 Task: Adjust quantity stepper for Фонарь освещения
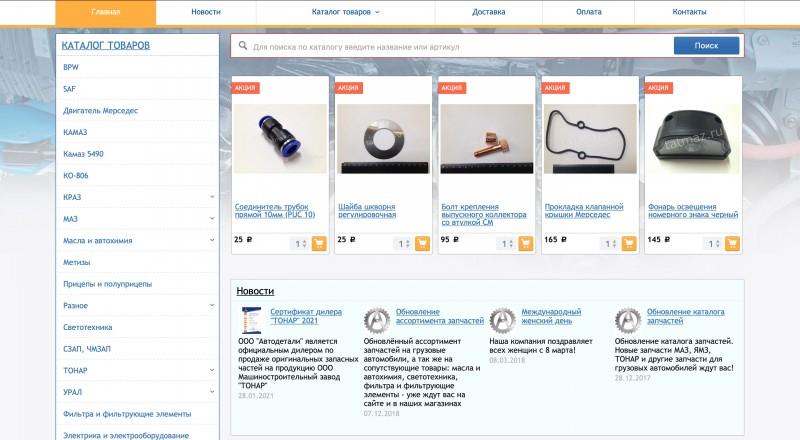(718, 244)
